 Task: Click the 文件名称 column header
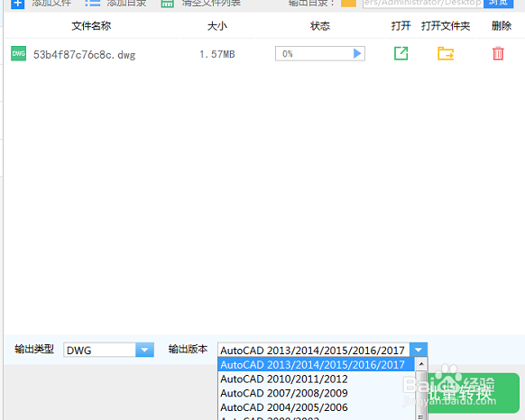(x=91, y=26)
